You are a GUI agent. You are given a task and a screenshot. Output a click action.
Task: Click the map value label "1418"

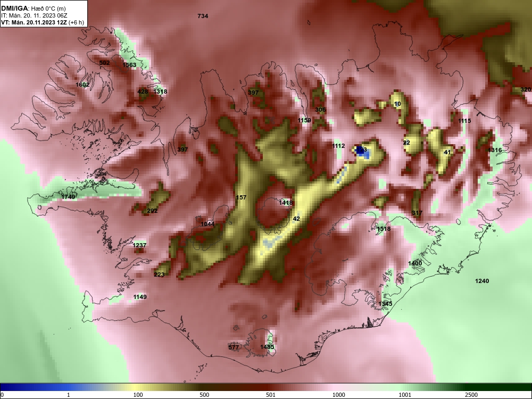click(286, 203)
